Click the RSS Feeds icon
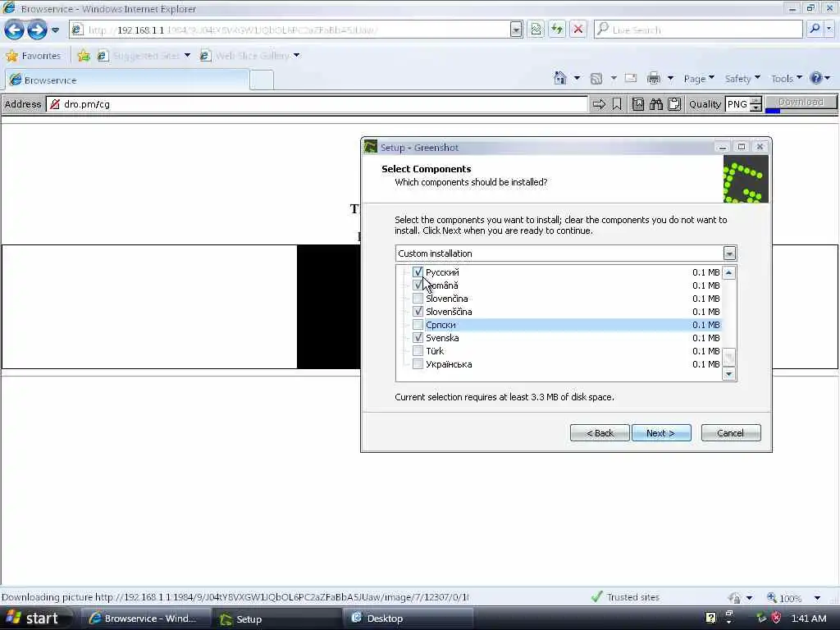The width and height of the screenshot is (840, 630). [596, 79]
